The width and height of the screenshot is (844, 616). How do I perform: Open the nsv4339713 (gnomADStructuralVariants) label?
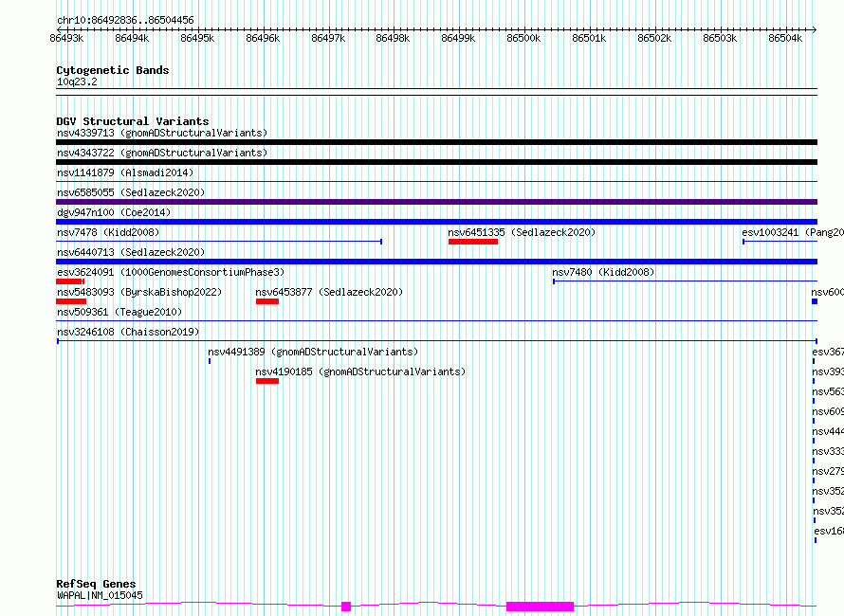162,133
